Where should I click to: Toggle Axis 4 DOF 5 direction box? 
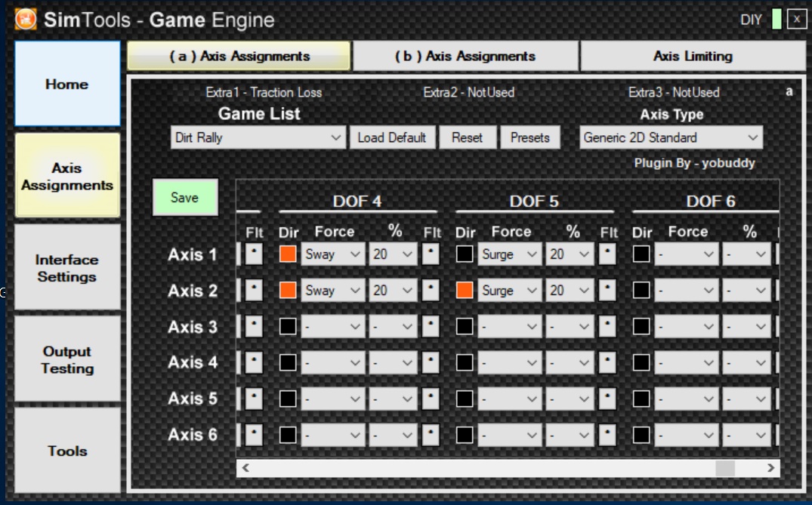[x=465, y=362]
